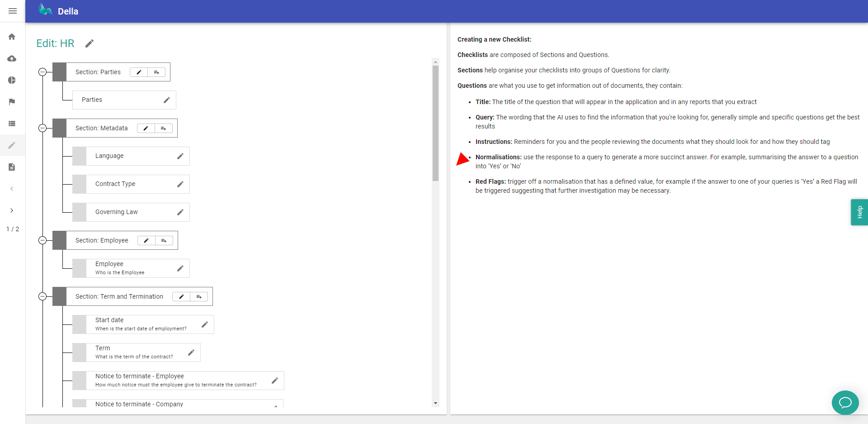The image size is (868, 424).
Task: Click the 'Governing Law' question text
Action: [117, 212]
